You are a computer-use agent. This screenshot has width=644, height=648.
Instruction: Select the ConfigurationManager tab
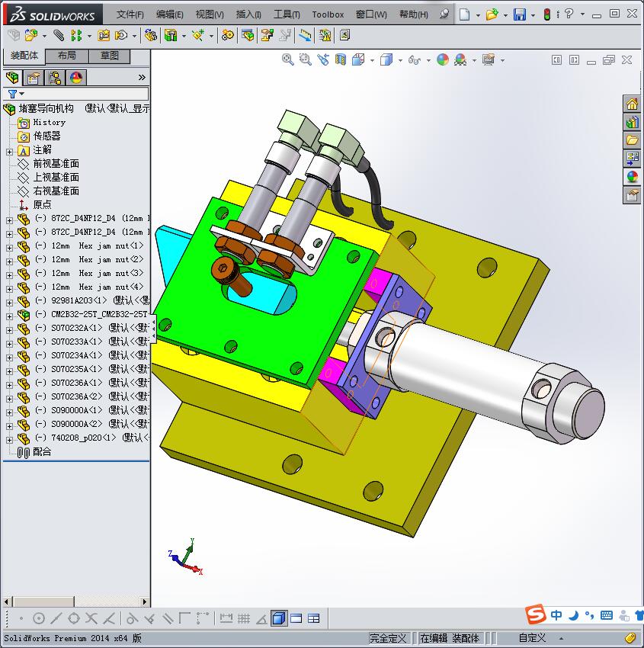pyautogui.click(x=55, y=77)
